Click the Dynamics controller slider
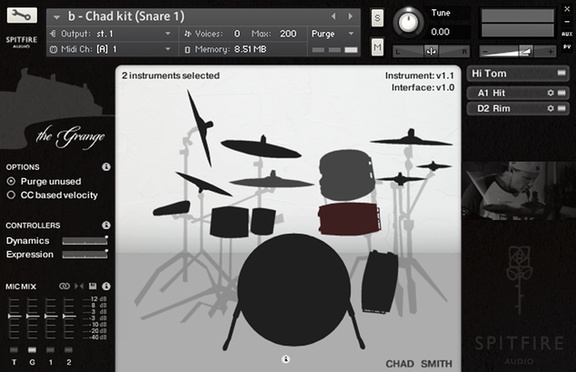 coord(85,241)
